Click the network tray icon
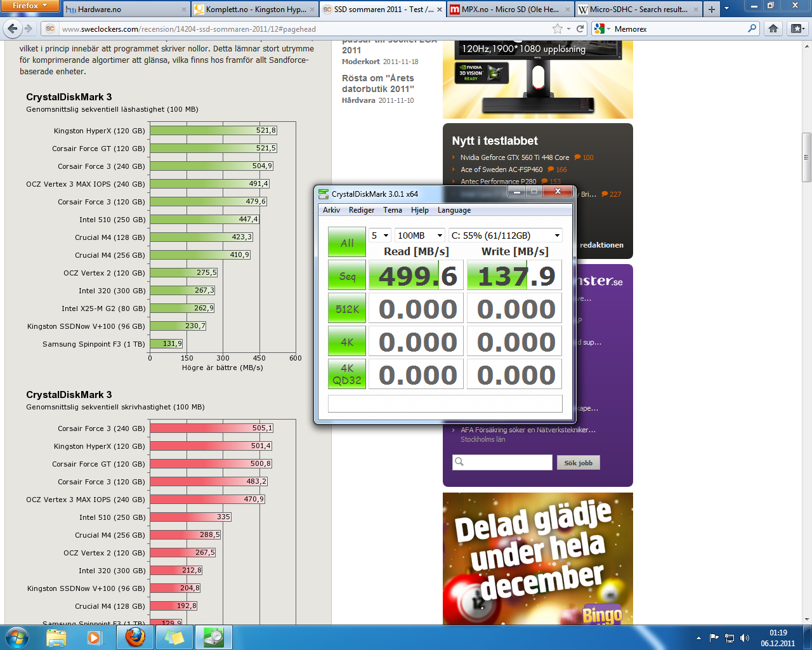This screenshot has width=812, height=650. tap(730, 638)
